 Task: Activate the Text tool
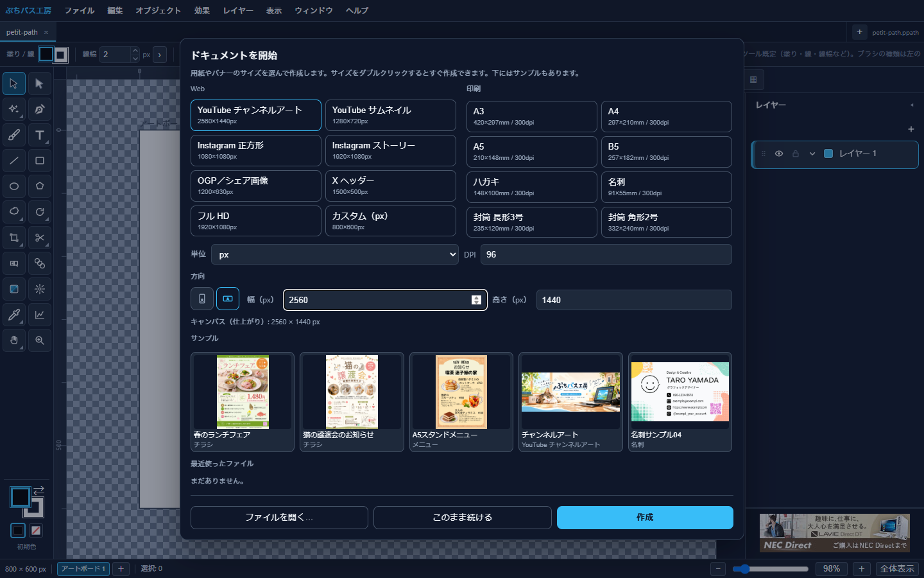coord(40,135)
